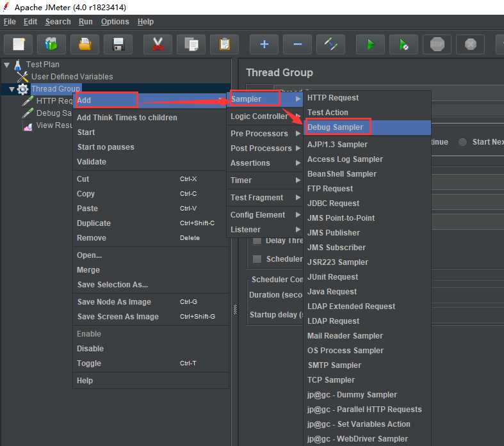Select Debug Sampler from sampler list
504x446 pixels.
coord(367,127)
